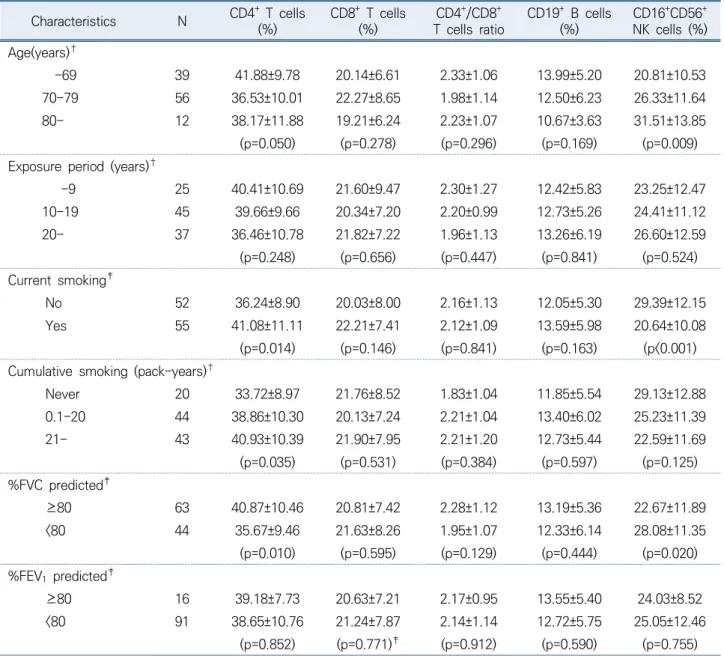724x656 pixels.
Task: Click CD16+CD56+ NK cells (%) header
Action: click(x=670, y=21)
